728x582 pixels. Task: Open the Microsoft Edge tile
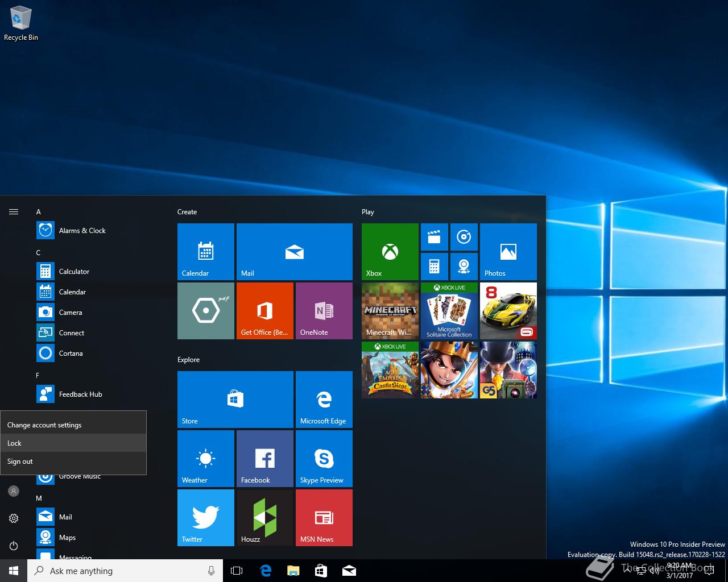324,399
